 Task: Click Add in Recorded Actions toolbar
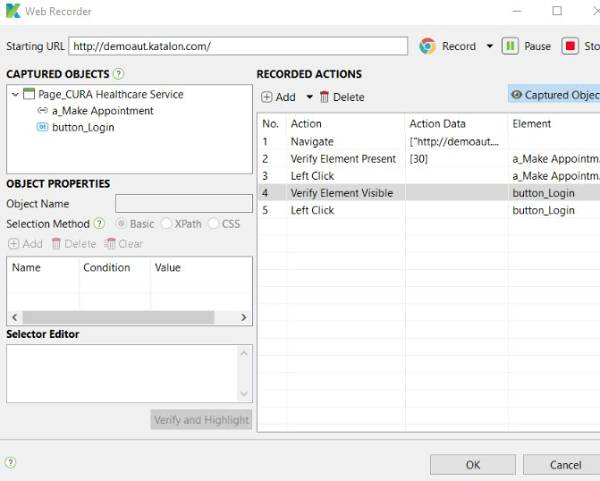click(278, 97)
